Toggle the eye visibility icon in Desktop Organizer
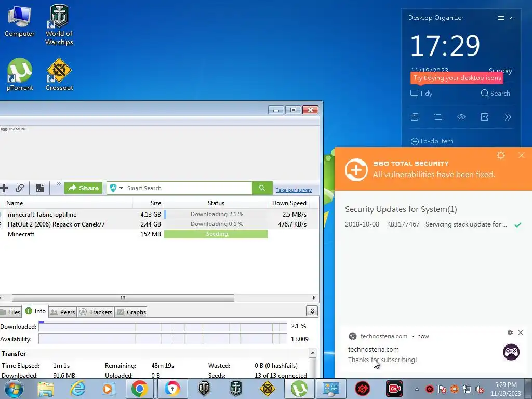532x399 pixels. (x=461, y=117)
